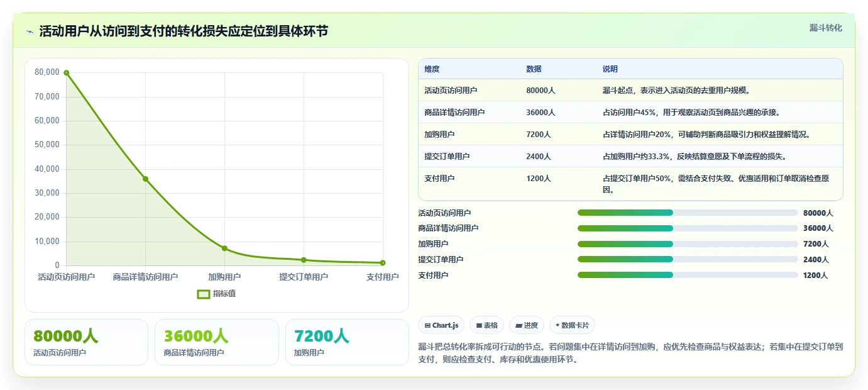Click the description 占详情访问用户20%
Viewport: 868px width, 390px height.
[x=708, y=135]
